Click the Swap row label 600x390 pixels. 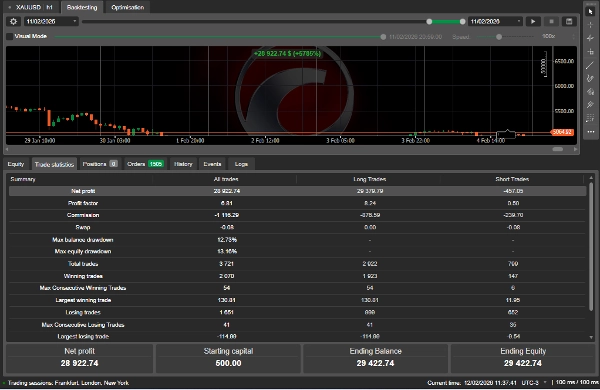83,227
